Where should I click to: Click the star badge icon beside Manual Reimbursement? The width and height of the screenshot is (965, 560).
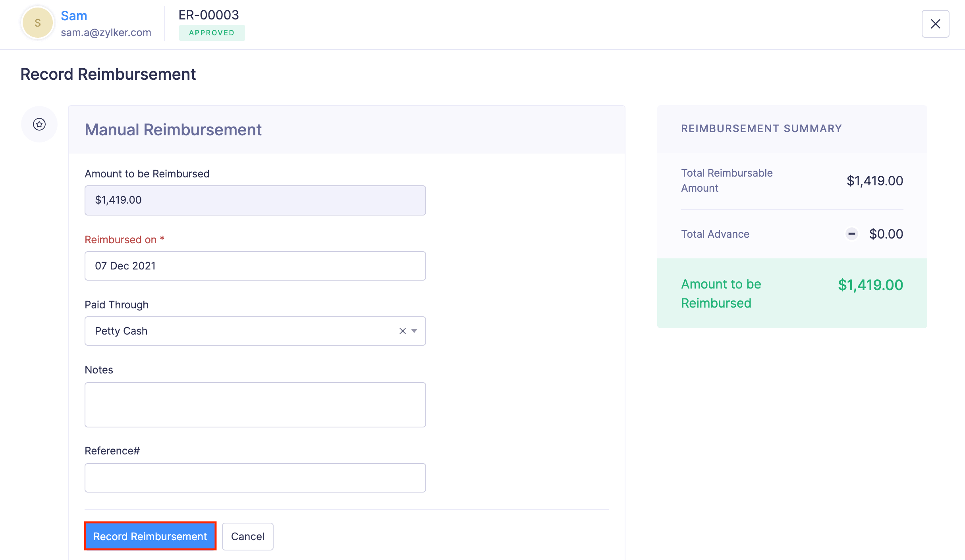pyautogui.click(x=39, y=124)
